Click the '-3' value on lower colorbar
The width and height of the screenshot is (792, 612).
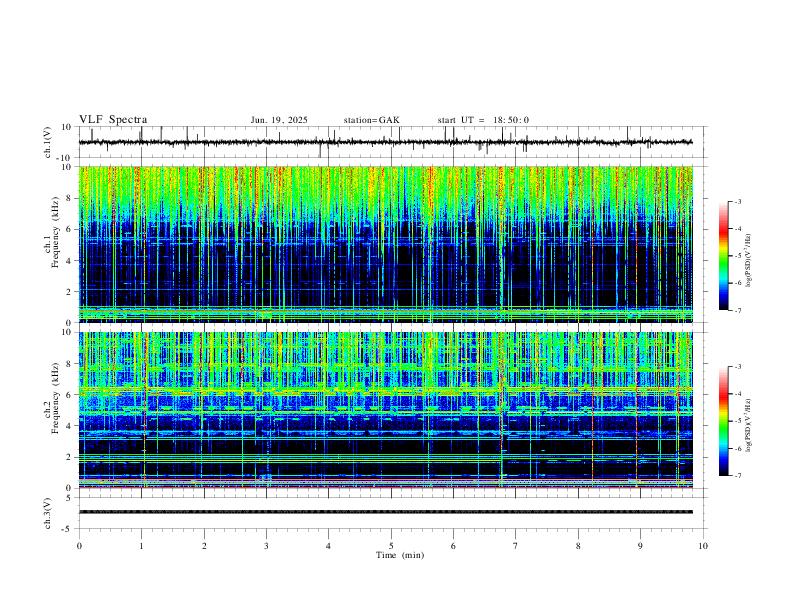pos(738,367)
